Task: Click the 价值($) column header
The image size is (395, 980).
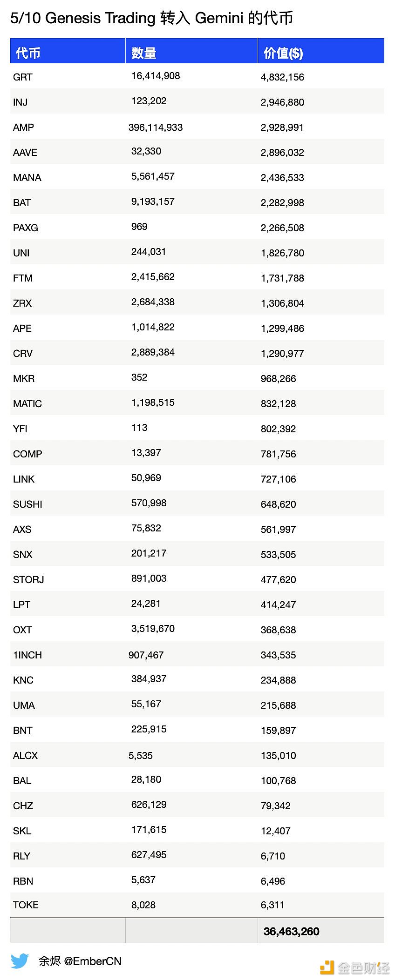Action: point(283,53)
